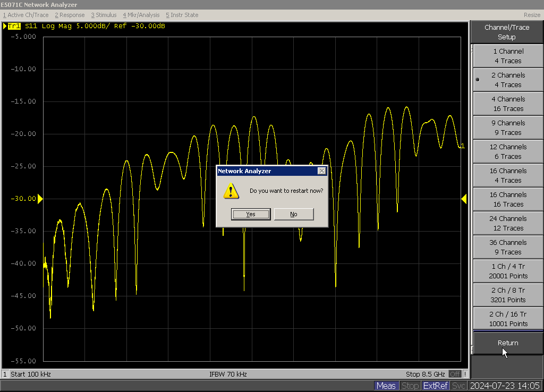Open the Instr State menu

tap(182, 15)
